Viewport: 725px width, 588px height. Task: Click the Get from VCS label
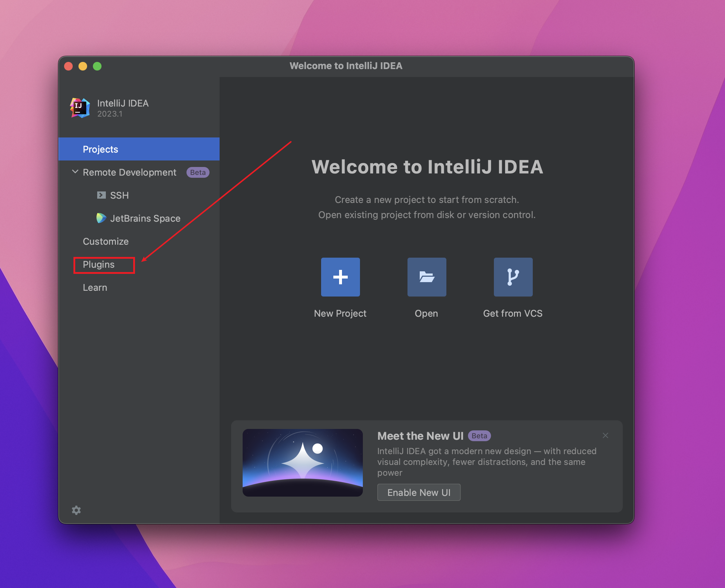click(513, 313)
